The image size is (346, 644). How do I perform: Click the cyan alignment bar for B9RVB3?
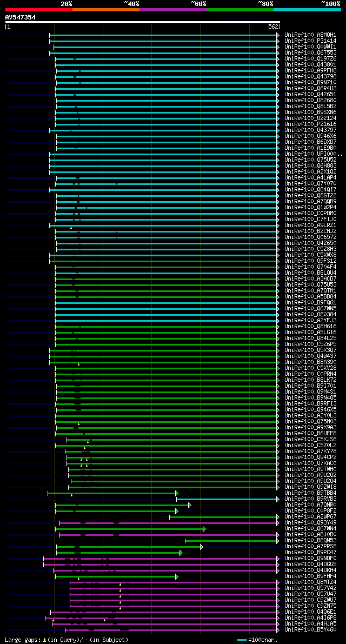(228, 500)
